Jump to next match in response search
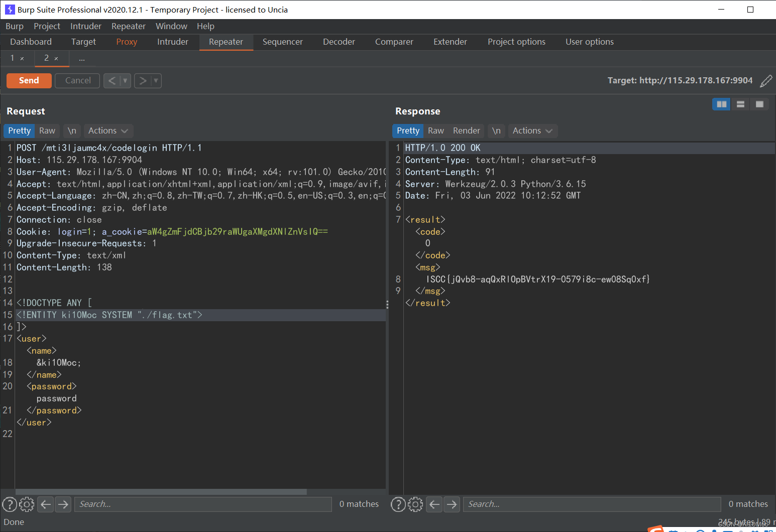Viewport: 776px width, 532px height. pos(452,504)
